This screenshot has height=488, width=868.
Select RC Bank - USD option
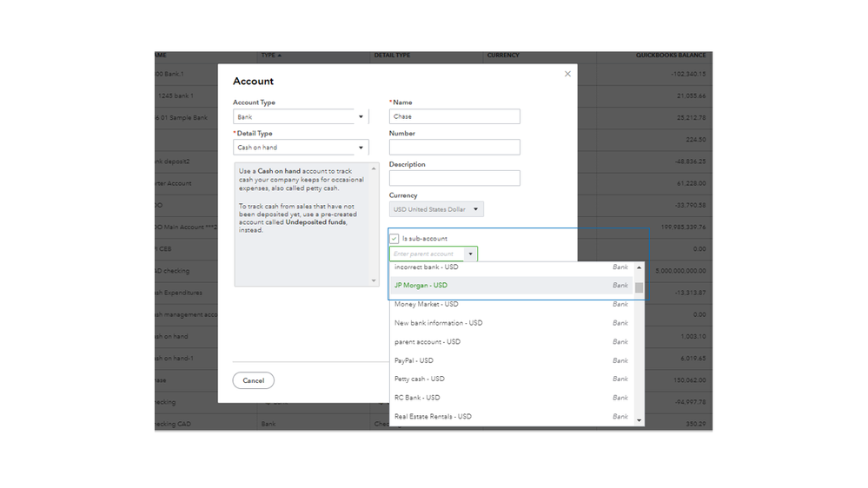pos(512,398)
